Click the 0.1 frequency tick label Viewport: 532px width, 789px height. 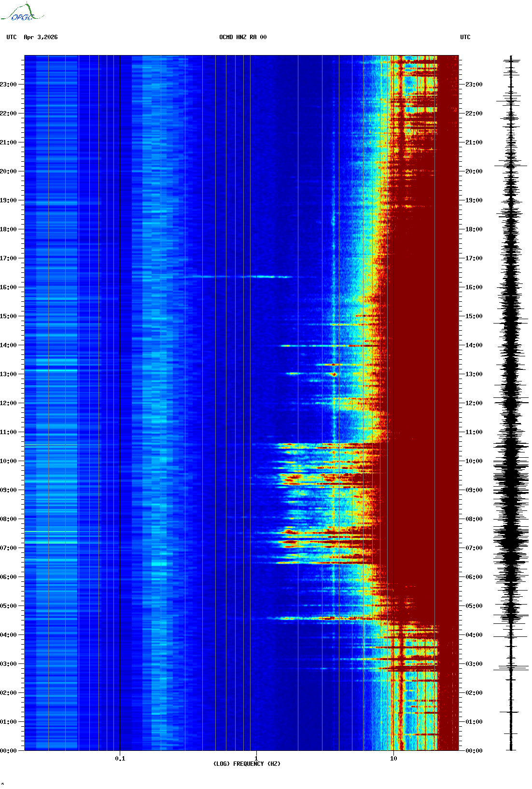pyautogui.click(x=120, y=758)
